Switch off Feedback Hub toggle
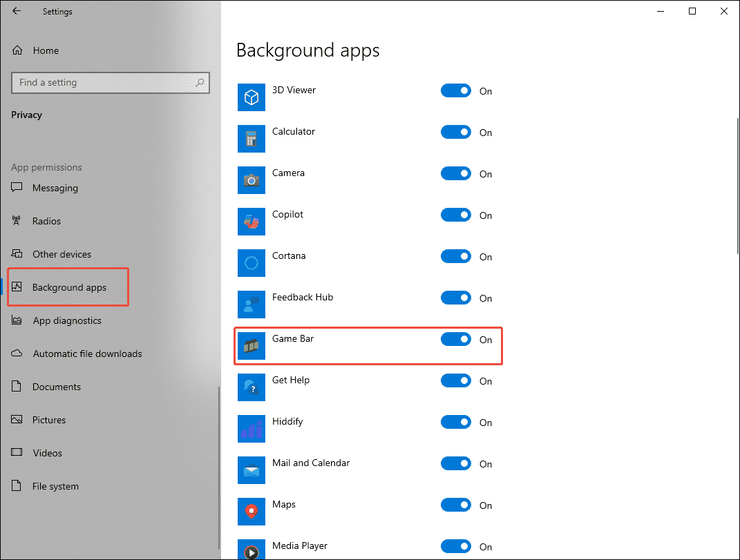 tap(456, 298)
